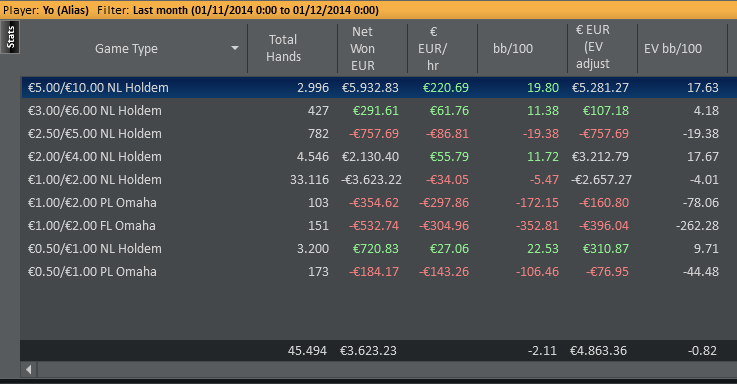
Task: Click the bb/100 value 19.80
Action: coord(543,87)
